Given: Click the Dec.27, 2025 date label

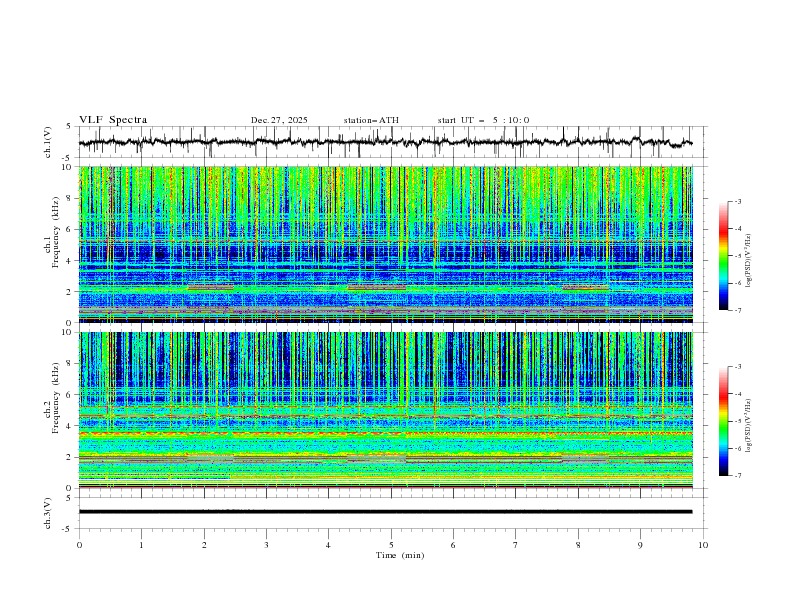Looking at the screenshot, I should click(279, 120).
